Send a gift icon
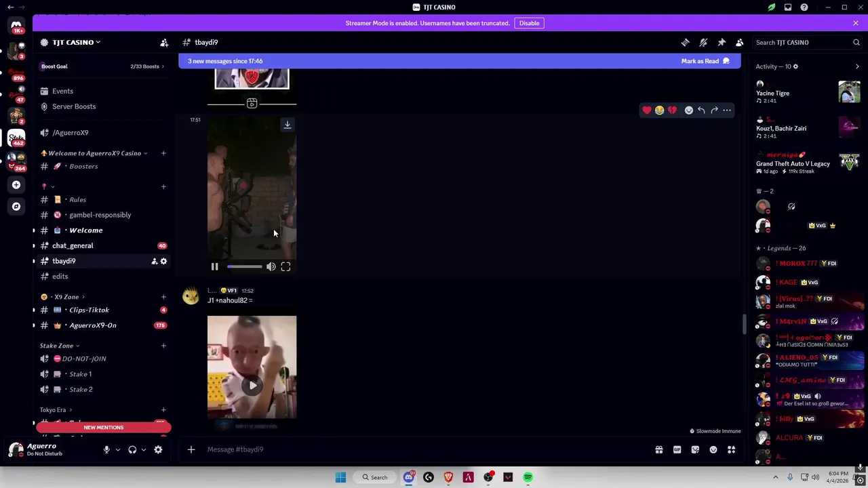This screenshot has width=868, height=488. (659, 449)
